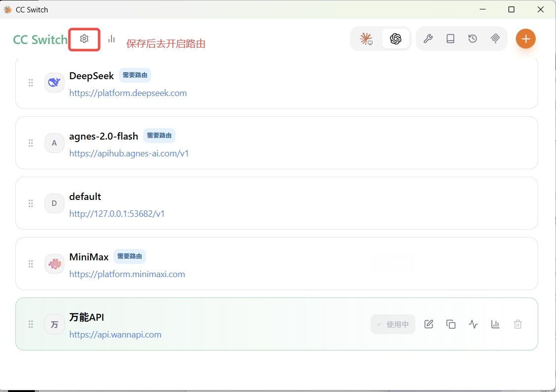Open usage statistics bar chart icon in header
This screenshot has height=392, width=556.
click(x=111, y=39)
